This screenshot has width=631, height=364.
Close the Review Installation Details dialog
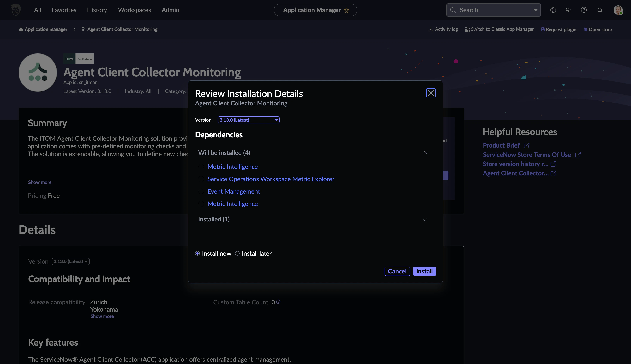(x=431, y=93)
